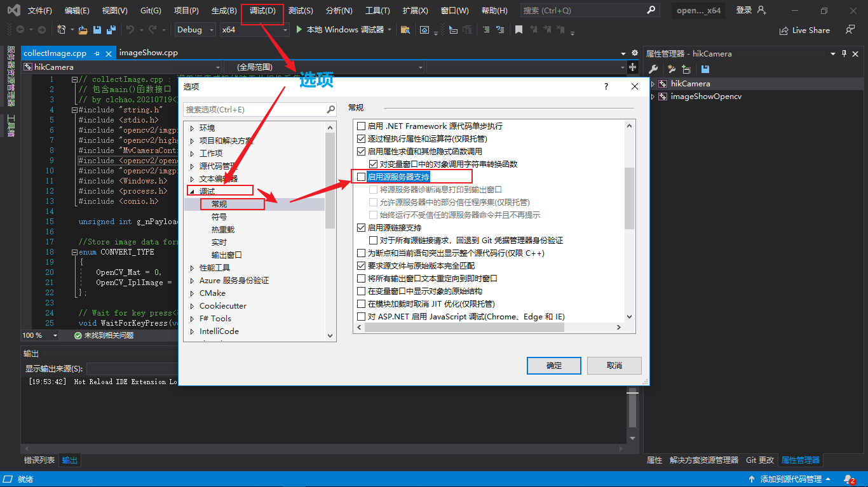Uncheck 逐过程执行属性和运算符 checkbox
This screenshot has width=868, height=487.
click(x=362, y=138)
